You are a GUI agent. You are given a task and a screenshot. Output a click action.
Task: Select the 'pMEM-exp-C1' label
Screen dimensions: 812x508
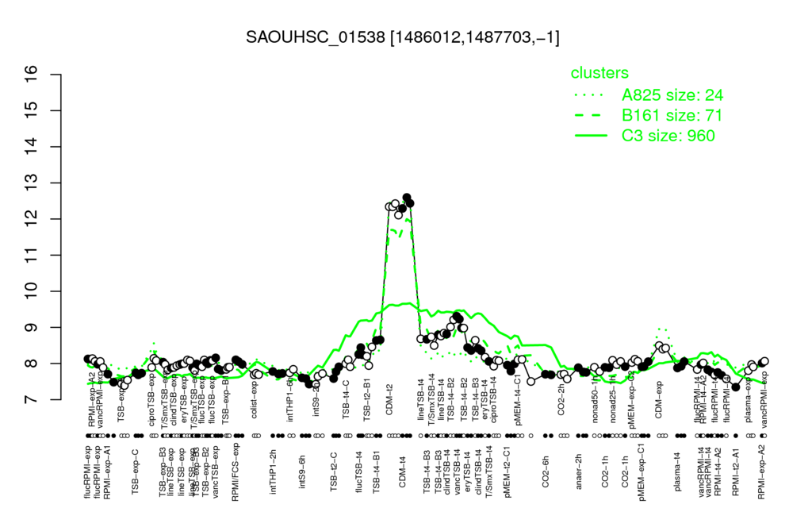[x=642, y=471]
